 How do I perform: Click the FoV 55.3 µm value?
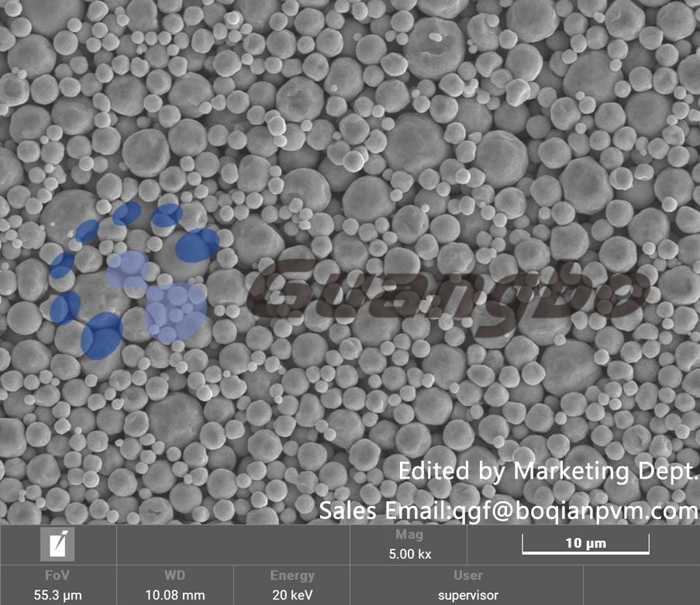[x=58, y=596]
